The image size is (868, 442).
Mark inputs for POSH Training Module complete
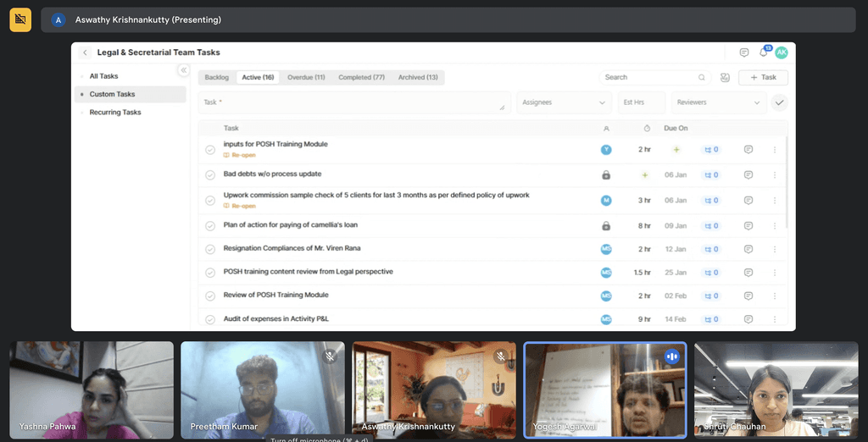point(210,149)
